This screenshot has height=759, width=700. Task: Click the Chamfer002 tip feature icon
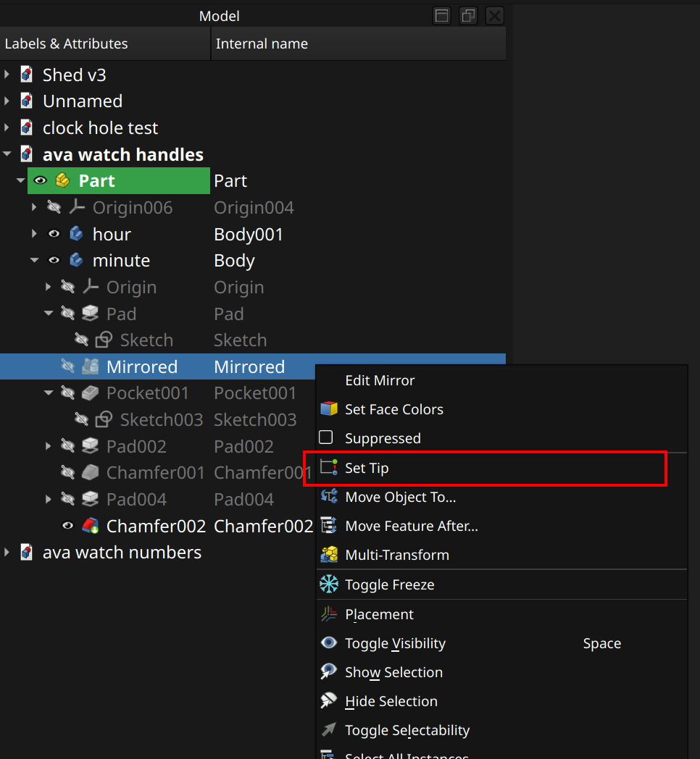90,526
